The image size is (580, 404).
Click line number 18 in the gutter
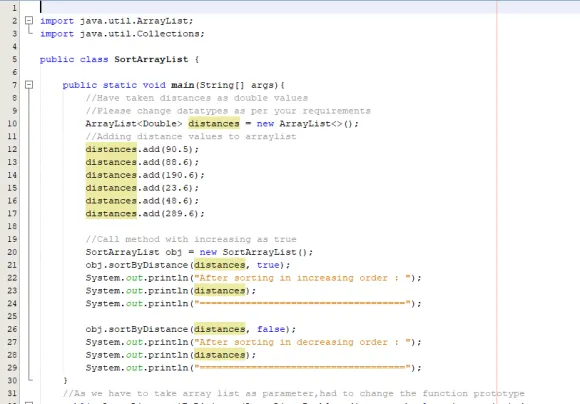coord(12,226)
